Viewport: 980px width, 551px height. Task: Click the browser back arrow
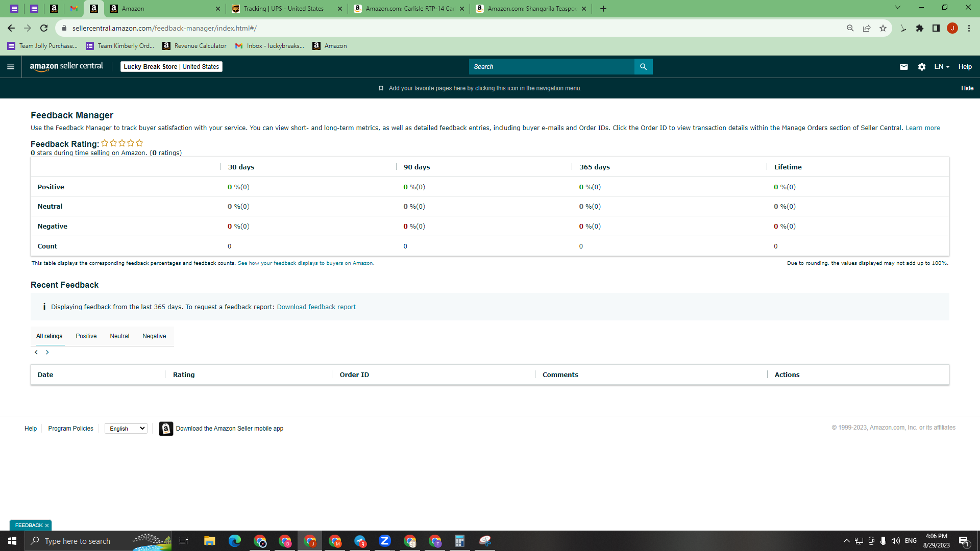[11, 29]
